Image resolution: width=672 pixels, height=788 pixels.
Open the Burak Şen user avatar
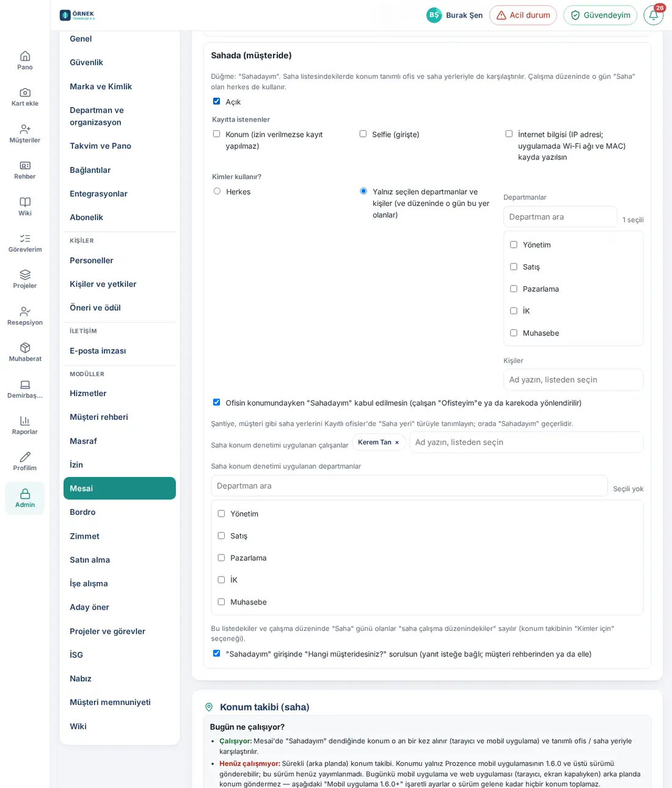tap(434, 15)
